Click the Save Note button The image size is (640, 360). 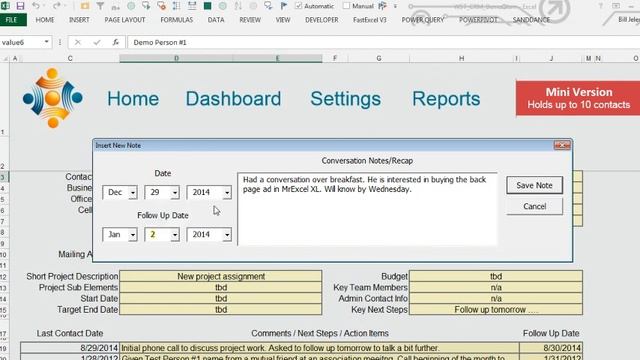534,185
